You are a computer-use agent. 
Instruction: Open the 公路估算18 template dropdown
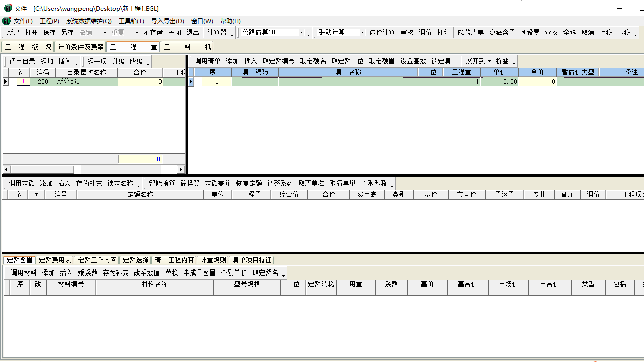tap(302, 32)
